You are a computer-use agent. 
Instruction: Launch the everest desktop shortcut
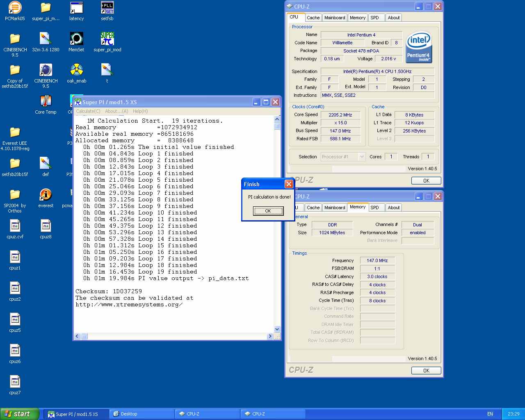tap(46, 198)
